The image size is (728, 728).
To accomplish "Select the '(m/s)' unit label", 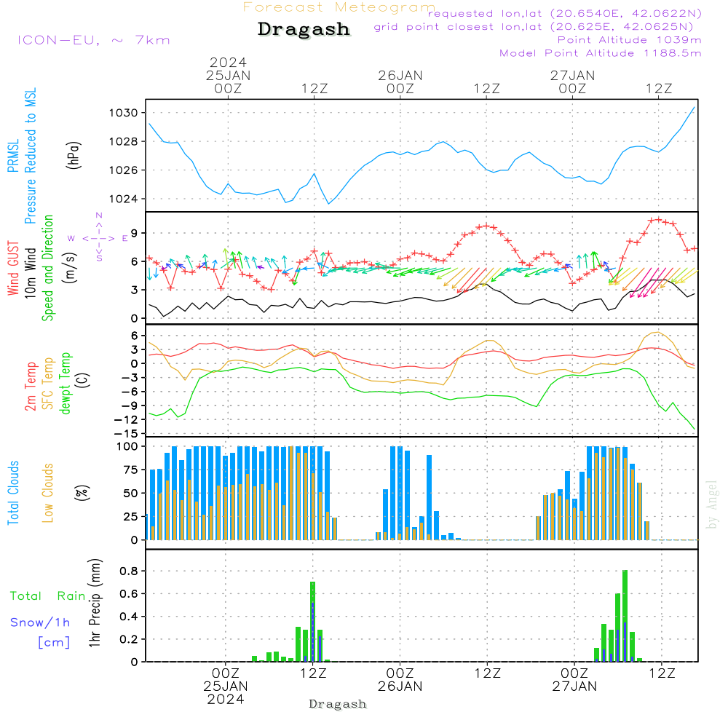I will click(x=70, y=269).
